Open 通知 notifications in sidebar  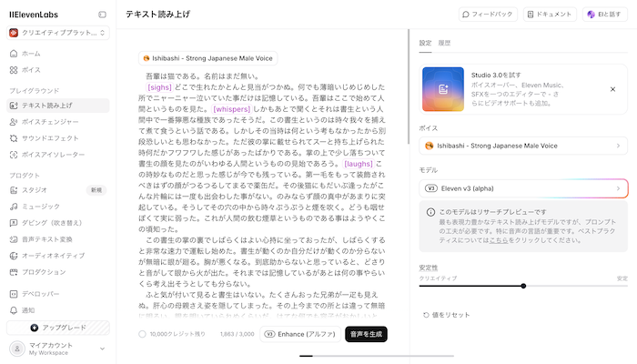point(30,310)
